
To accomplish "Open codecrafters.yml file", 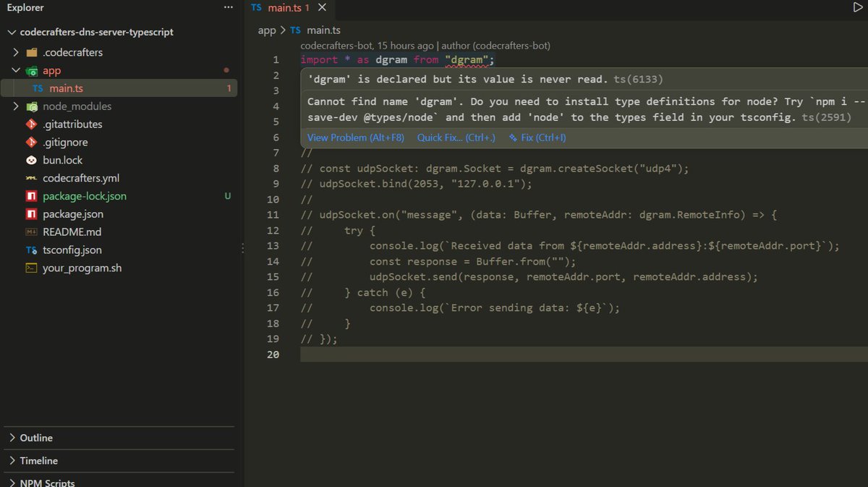I will (x=81, y=178).
